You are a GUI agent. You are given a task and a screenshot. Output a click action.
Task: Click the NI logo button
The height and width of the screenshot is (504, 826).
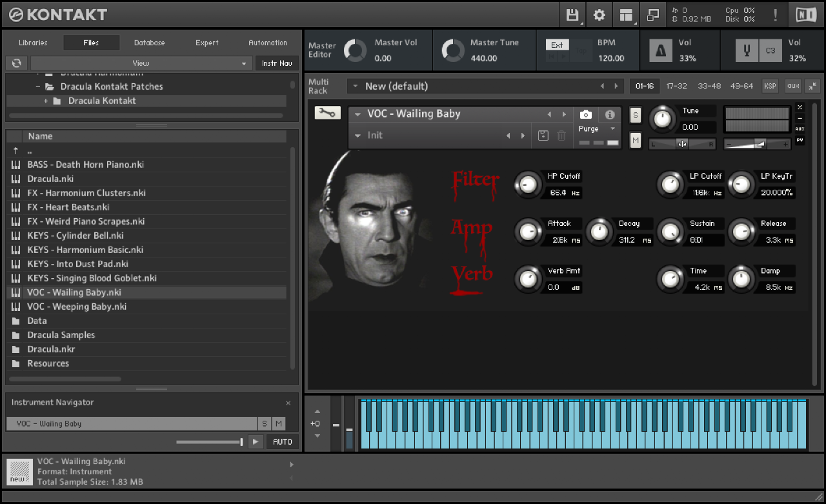[805, 14]
